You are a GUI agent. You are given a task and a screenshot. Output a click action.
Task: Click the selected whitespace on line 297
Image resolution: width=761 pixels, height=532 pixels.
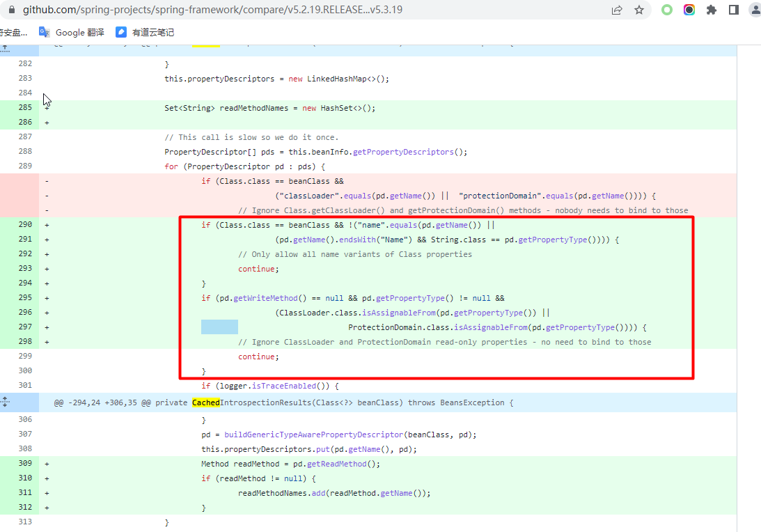(219, 327)
